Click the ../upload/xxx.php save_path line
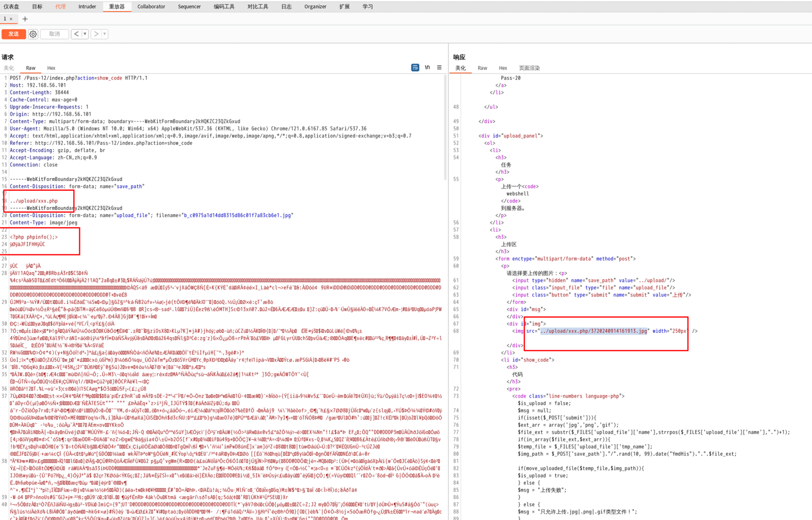The width and height of the screenshot is (812, 520). [x=34, y=201]
